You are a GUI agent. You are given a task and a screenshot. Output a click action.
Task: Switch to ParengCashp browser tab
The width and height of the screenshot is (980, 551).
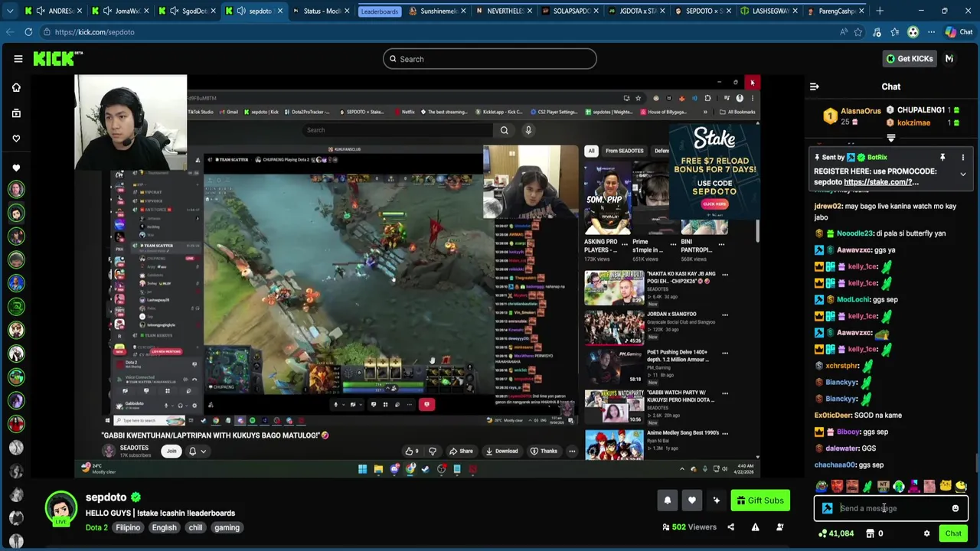(836, 11)
